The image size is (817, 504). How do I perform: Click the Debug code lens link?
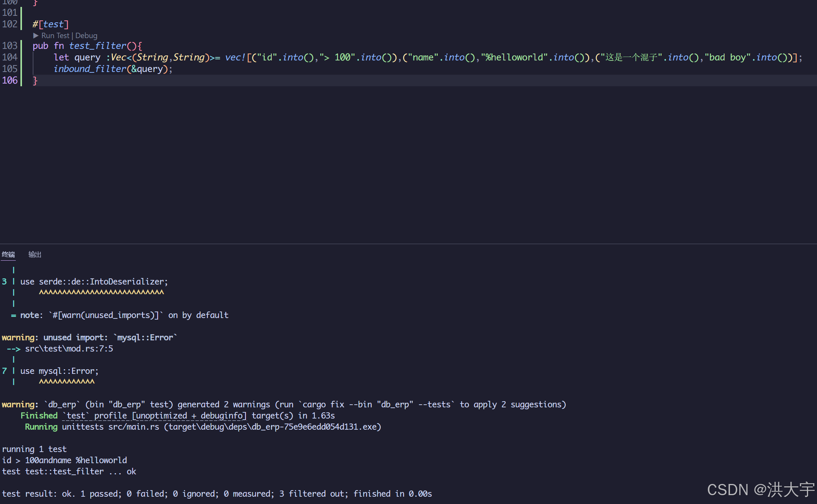point(86,35)
